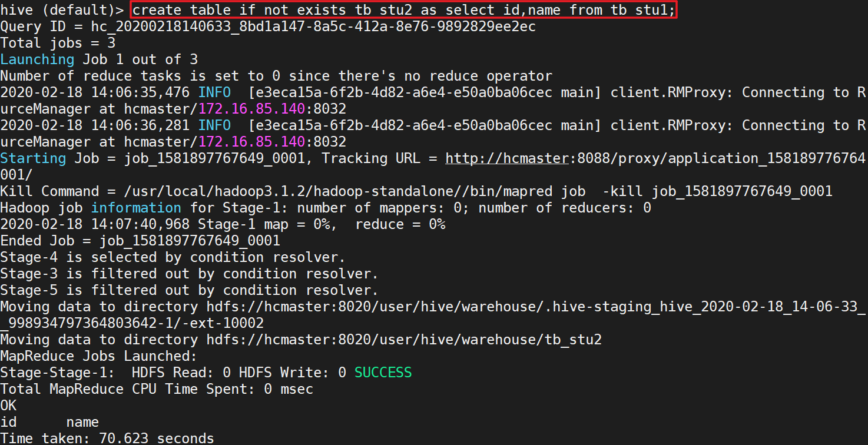Click the 'Stage-1 map = 0%' progress line

pyautogui.click(x=223, y=224)
